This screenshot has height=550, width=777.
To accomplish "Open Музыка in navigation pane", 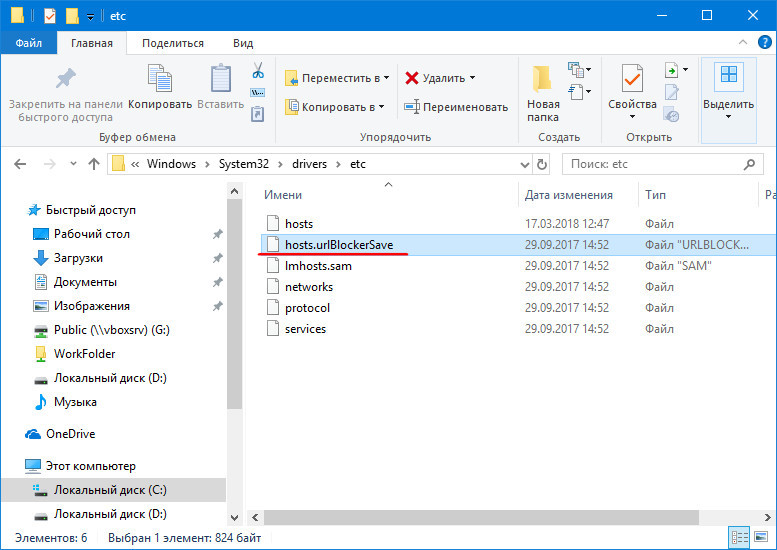I will click(x=65, y=402).
